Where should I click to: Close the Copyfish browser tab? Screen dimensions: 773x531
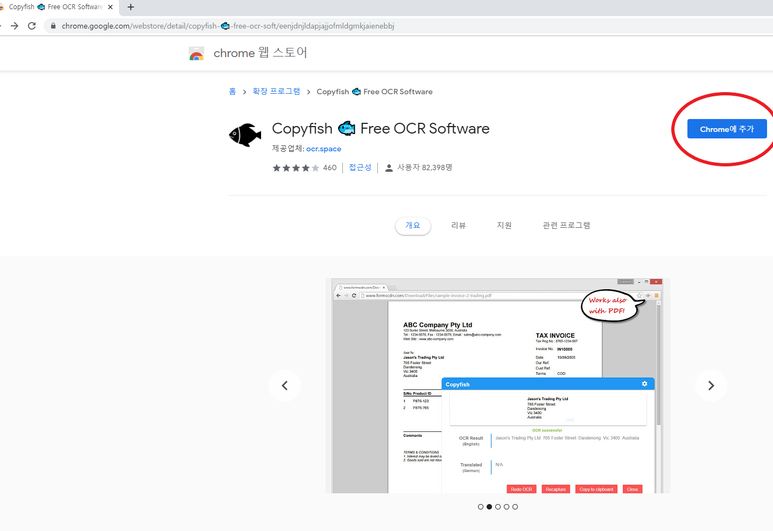tap(110, 7)
